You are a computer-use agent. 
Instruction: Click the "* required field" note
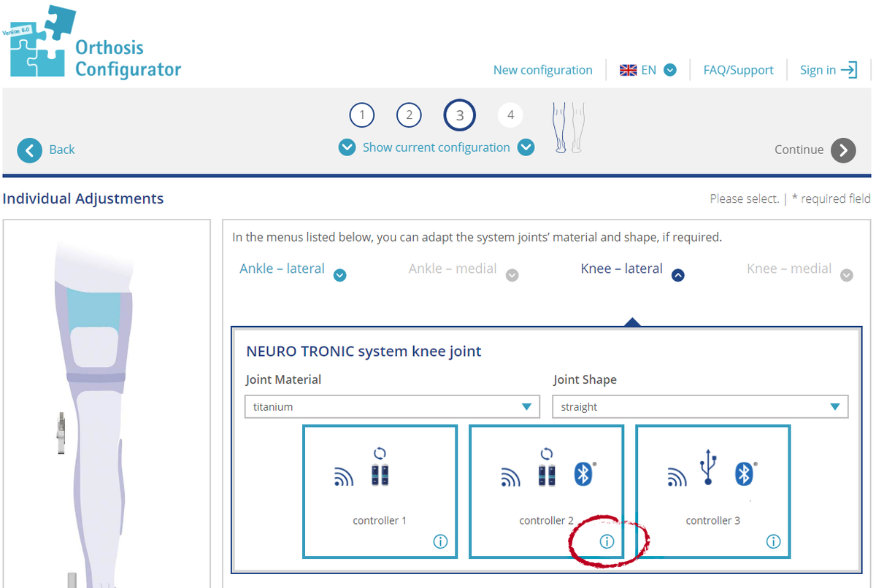831,198
